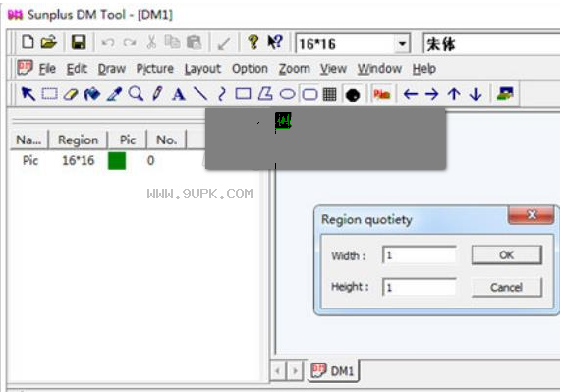Click the Width input field

419,255
